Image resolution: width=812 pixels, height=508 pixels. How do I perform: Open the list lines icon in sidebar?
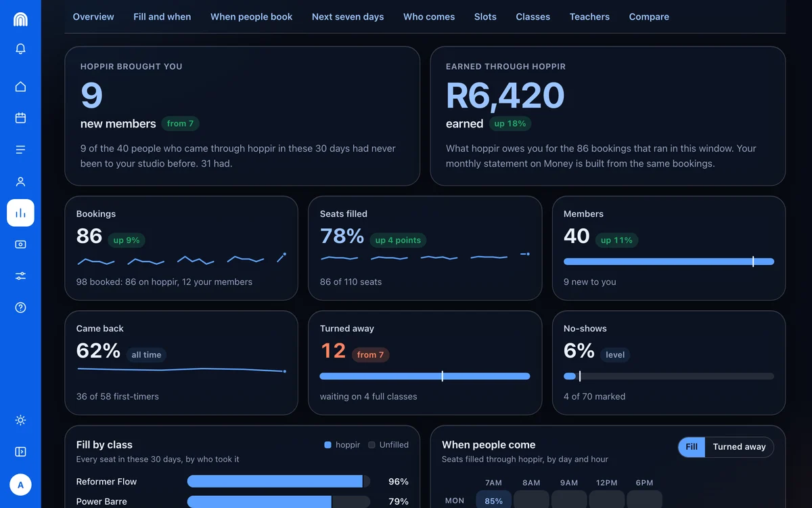pyautogui.click(x=20, y=150)
